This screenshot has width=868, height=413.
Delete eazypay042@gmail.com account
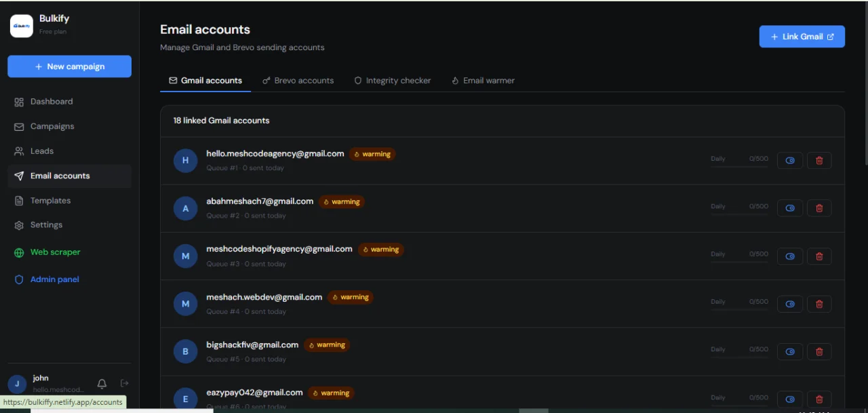pos(819,399)
